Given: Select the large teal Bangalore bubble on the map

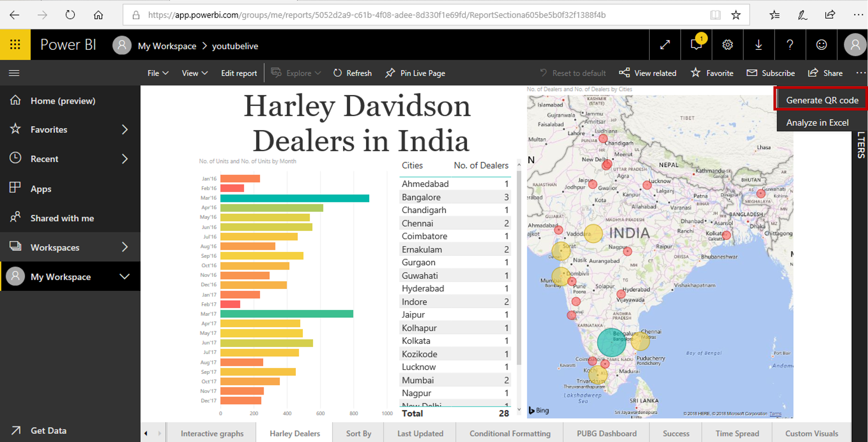Looking at the screenshot, I should point(612,342).
